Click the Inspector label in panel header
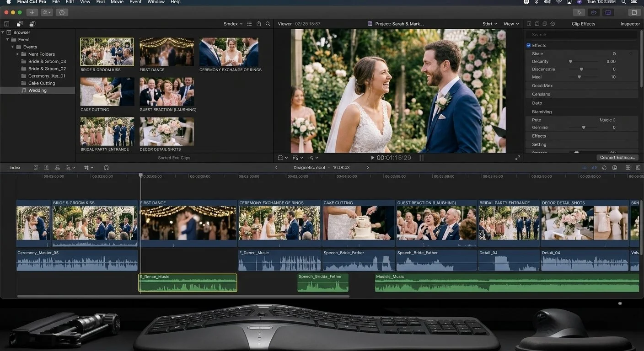 click(630, 24)
